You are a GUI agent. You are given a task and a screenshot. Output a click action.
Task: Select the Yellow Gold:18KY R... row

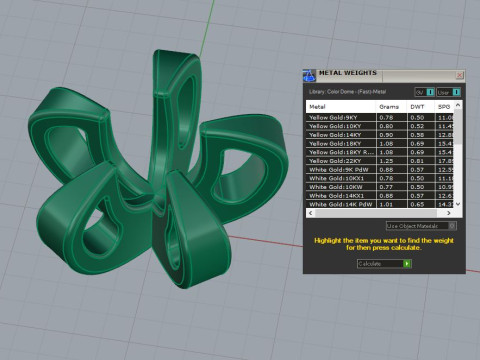[380, 152]
